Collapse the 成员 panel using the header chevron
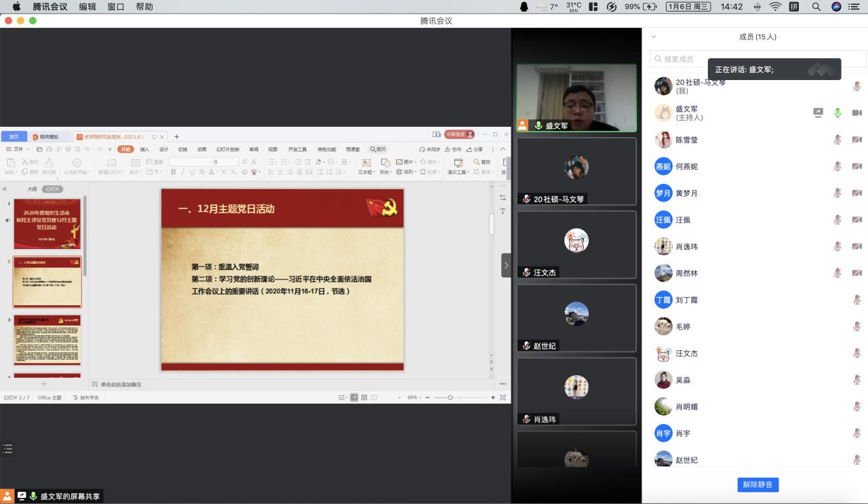Viewport: 868px width, 504px height. 654,37
